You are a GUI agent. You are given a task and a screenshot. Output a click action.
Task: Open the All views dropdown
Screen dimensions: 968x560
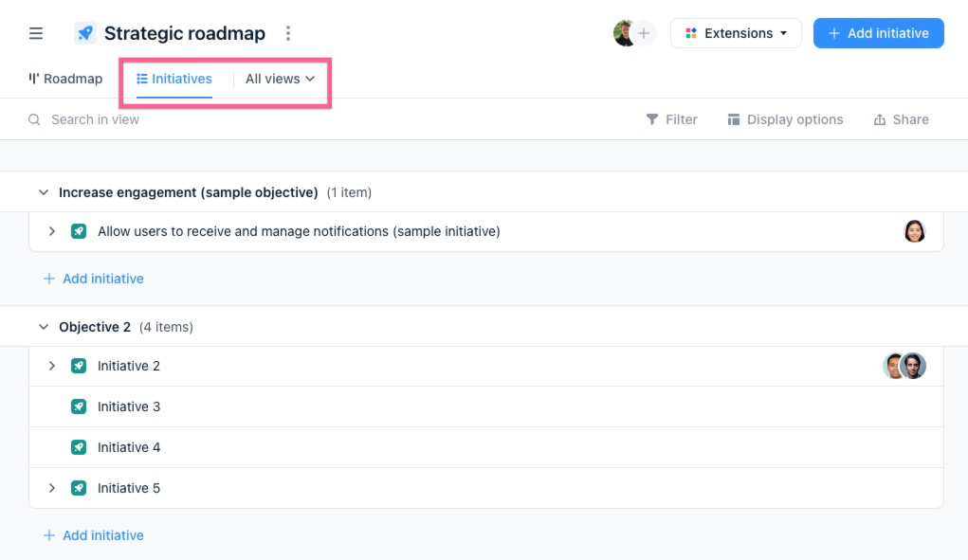pos(281,79)
